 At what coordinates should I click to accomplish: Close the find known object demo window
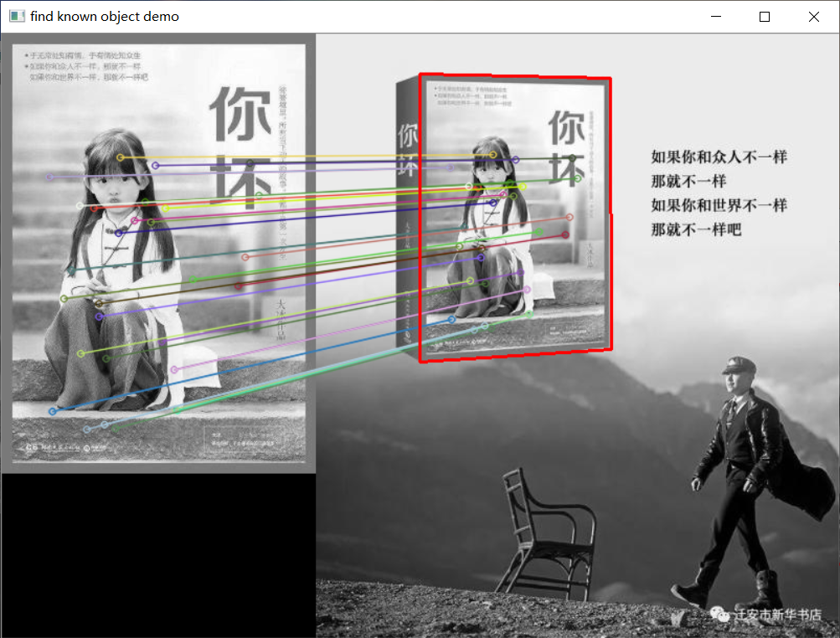[814, 17]
